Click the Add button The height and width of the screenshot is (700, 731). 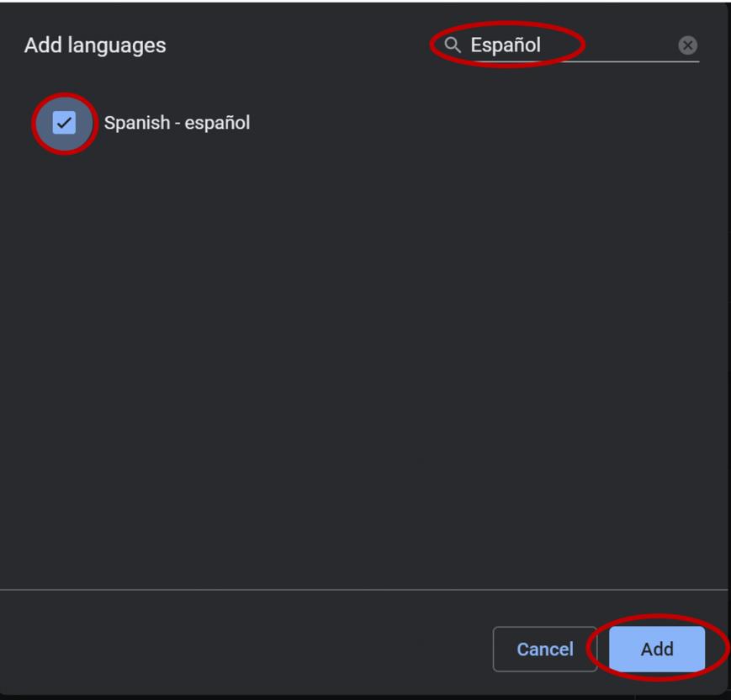tap(657, 649)
